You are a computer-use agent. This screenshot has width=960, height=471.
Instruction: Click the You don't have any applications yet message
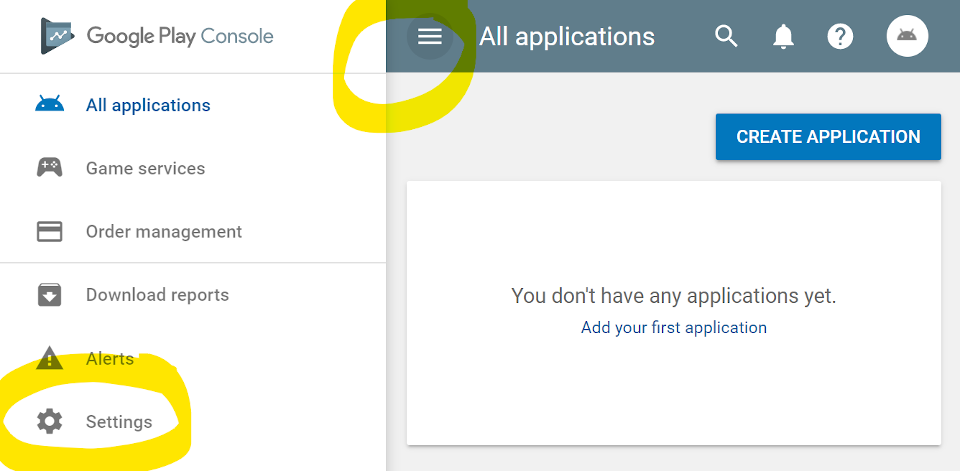673,296
